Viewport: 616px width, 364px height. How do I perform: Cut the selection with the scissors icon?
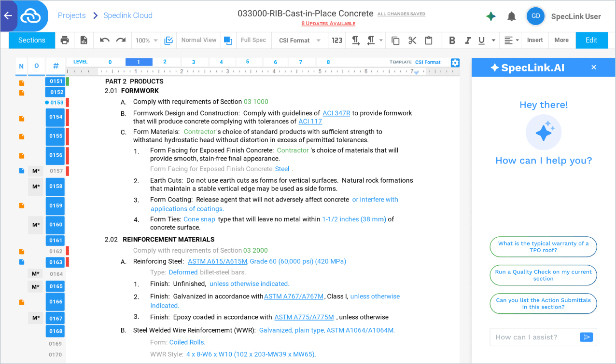[412, 40]
